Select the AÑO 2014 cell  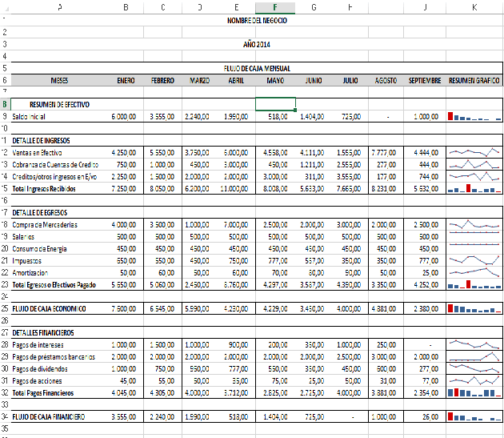[257, 44]
